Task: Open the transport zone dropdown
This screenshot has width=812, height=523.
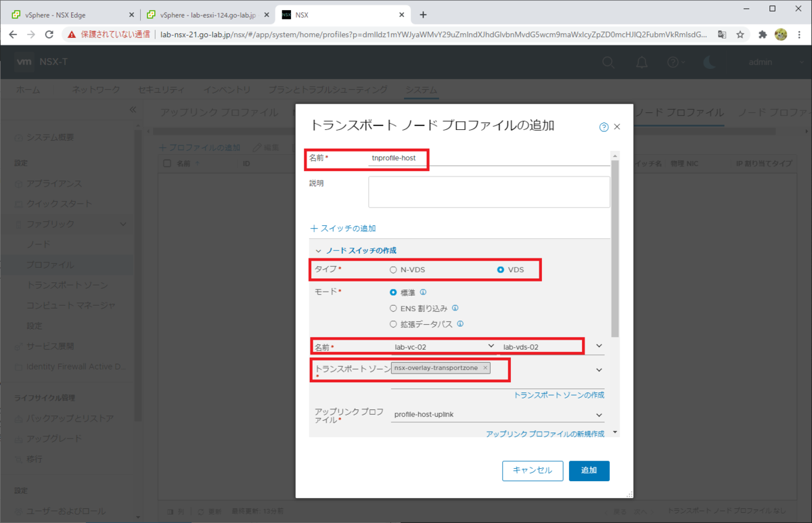Action: coord(599,369)
